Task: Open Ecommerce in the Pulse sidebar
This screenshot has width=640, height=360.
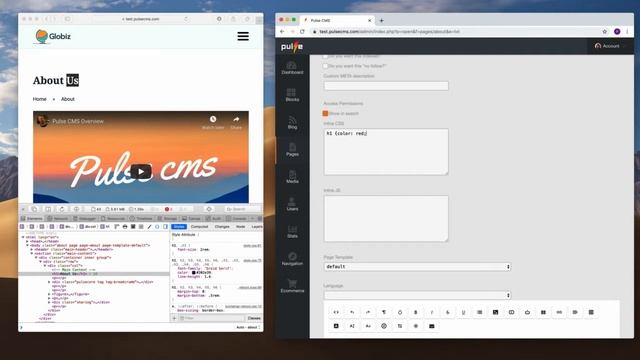Action: point(292,287)
